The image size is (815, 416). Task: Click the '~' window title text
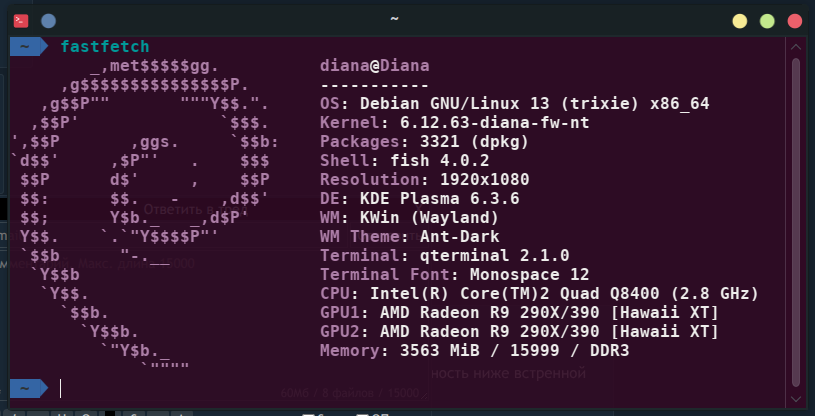coord(395,19)
